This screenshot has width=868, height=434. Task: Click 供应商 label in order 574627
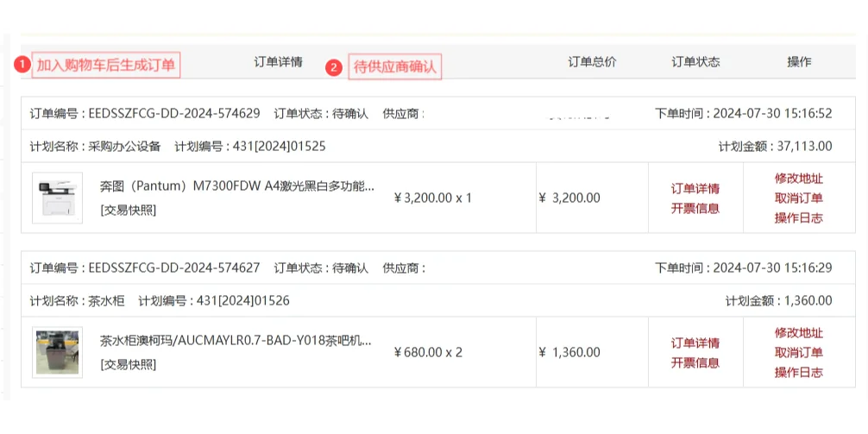click(404, 268)
